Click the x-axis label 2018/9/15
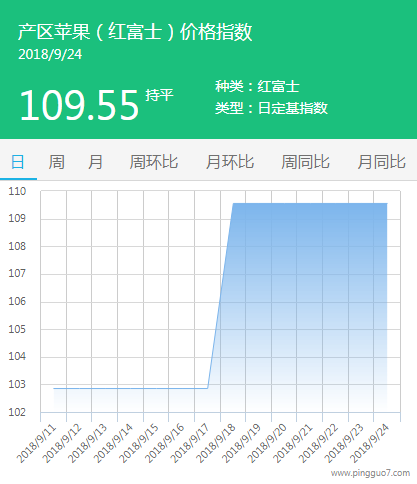 click(x=138, y=443)
